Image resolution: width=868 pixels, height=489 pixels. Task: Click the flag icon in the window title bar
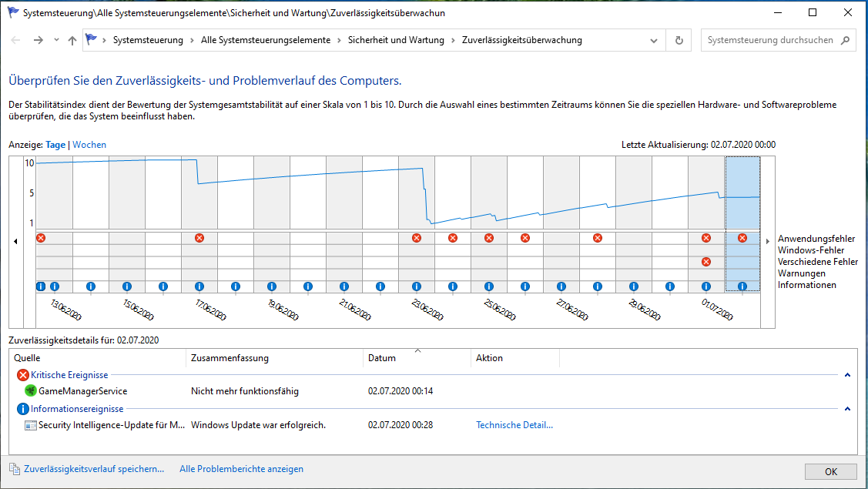coord(13,12)
